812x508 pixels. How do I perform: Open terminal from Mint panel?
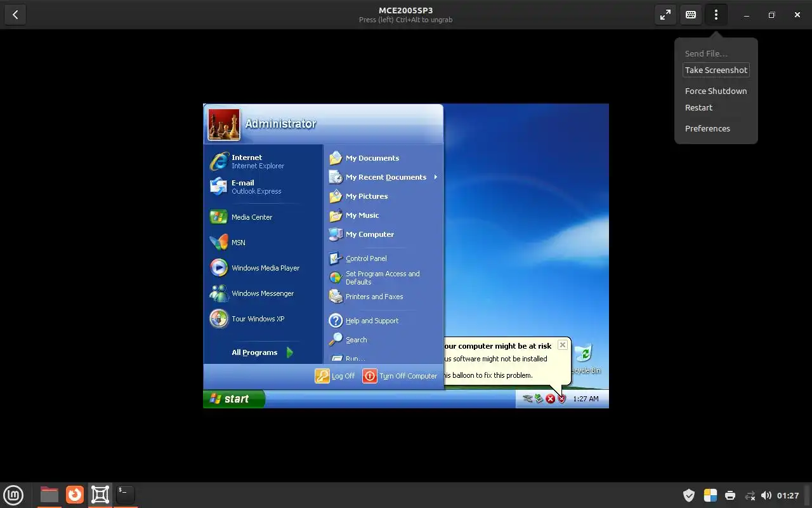point(126,495)
